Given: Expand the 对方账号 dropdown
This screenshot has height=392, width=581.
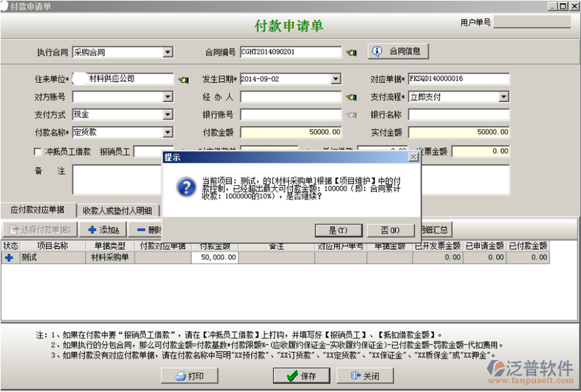Looking at the screenshot, I should coord(168,97).
